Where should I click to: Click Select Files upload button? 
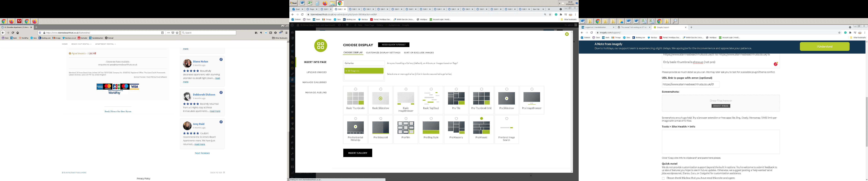click(721, 106)
